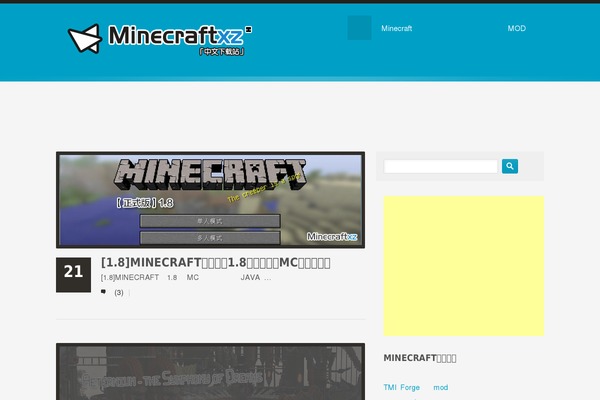
Task: Open the Symphony of Dreams post thumbnail
Action: 210,372
